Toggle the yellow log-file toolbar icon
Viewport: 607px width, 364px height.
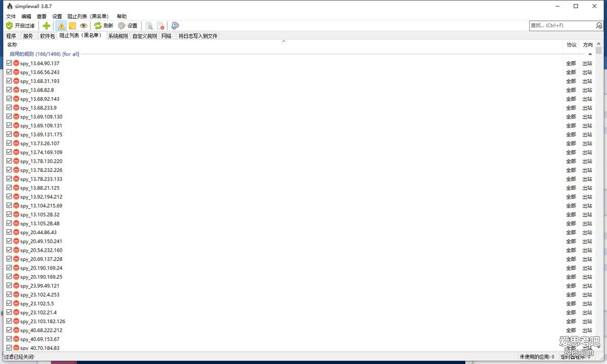click(x=72, y=26)
